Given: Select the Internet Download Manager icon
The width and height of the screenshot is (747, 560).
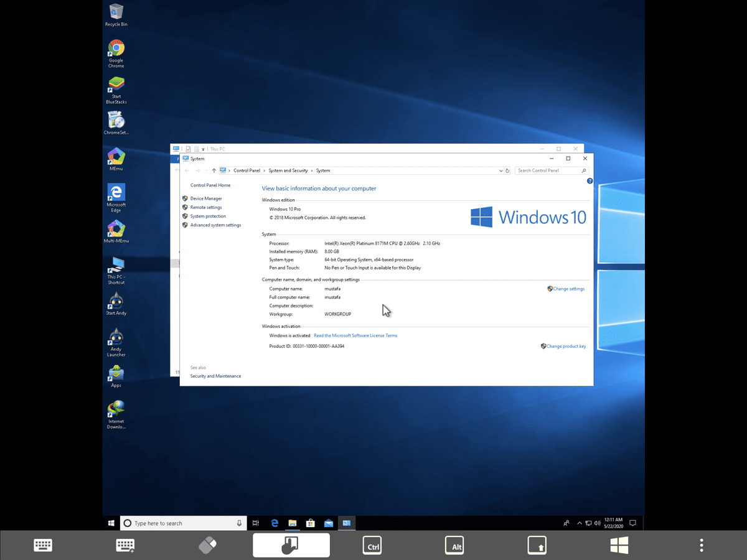Looking at the screenshot, I should point(116,414).
